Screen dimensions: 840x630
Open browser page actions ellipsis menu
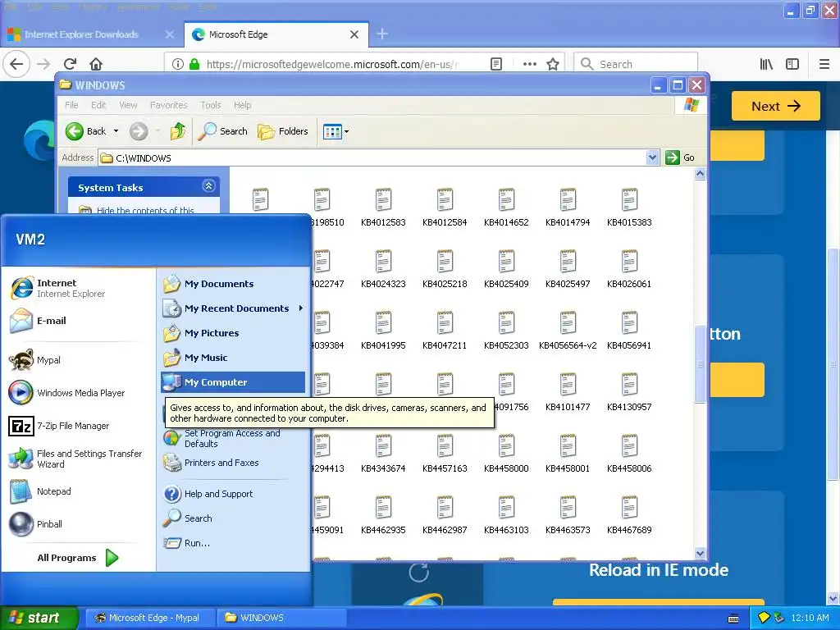click(x=530, y=64)
